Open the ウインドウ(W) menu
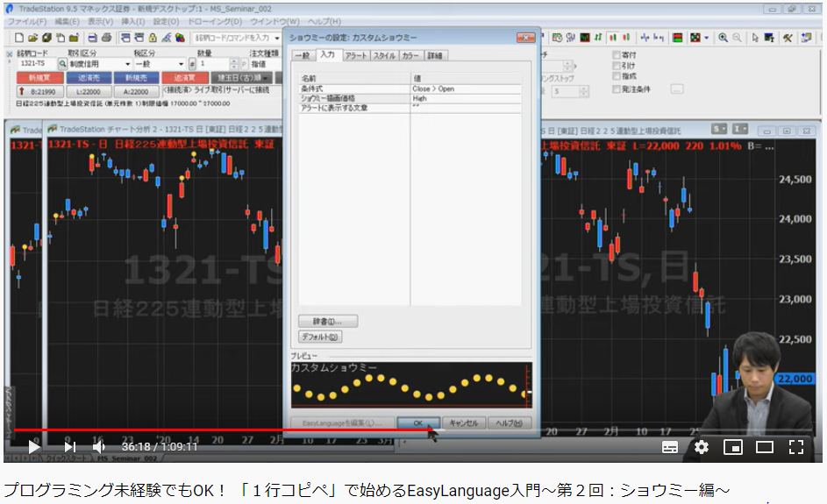 pyautogui.click(x=274, y=21)
